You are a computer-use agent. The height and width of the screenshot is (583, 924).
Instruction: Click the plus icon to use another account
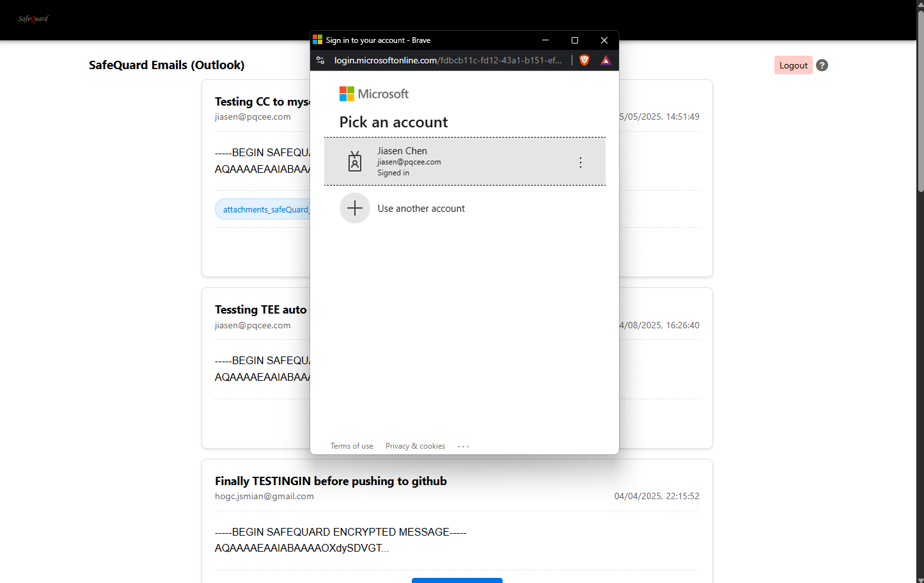tap(355, 208)
